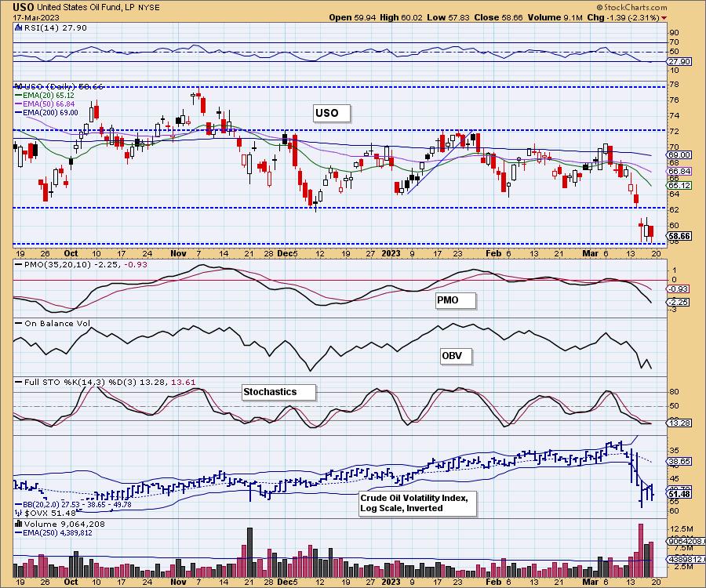Click the RSI(14) 27.90 legend text
This screenshot has width=706, height=588.
click(54, 28)
